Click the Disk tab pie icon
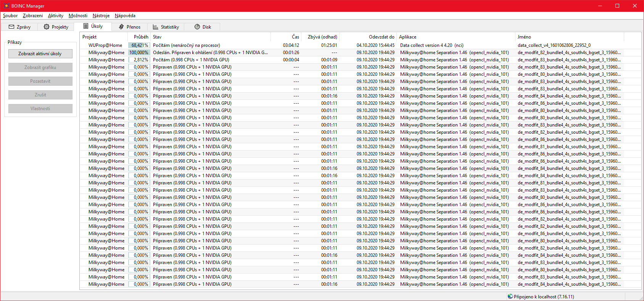This screenshot has height=301, width=644. (x=197, y=27)
